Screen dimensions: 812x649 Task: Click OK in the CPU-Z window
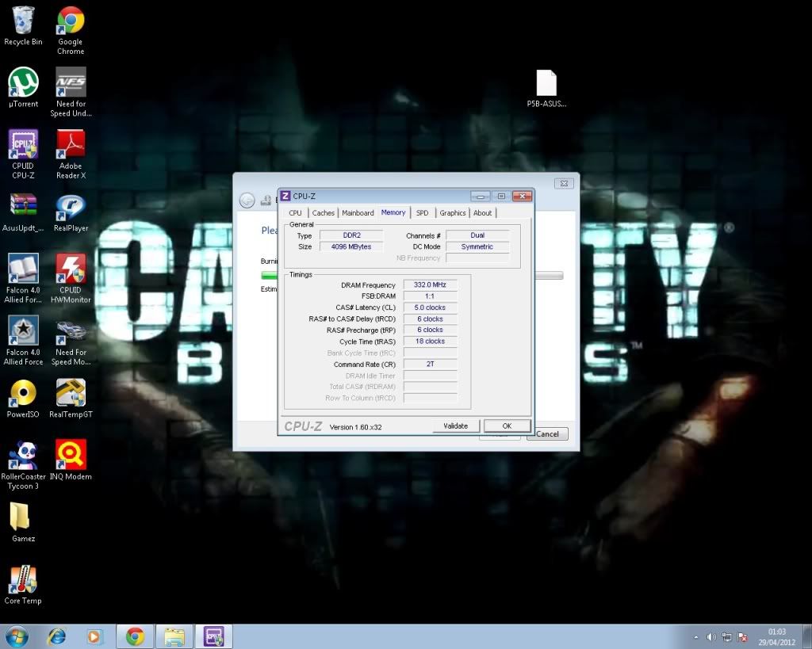click(x=507, y=426)
